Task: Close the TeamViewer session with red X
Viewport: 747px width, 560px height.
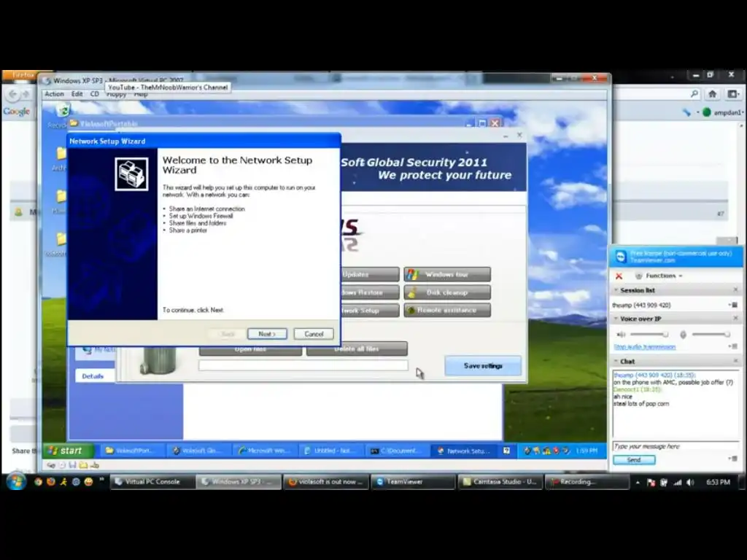Action: tap(619, 276)
